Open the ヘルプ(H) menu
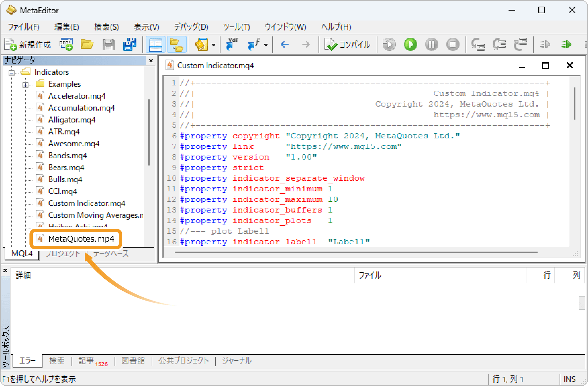This screenshot has height=386, width=588. tap(336, 27)
